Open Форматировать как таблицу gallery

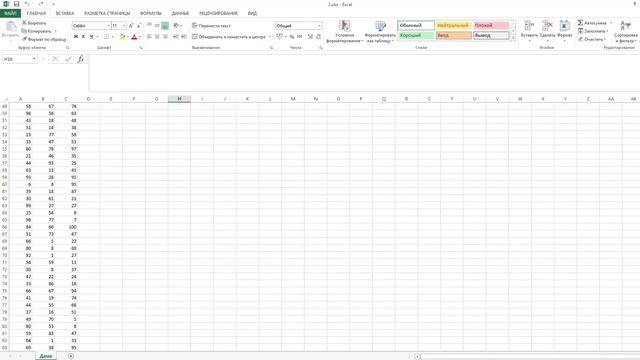pyautogui.click(x=380, y=31)
